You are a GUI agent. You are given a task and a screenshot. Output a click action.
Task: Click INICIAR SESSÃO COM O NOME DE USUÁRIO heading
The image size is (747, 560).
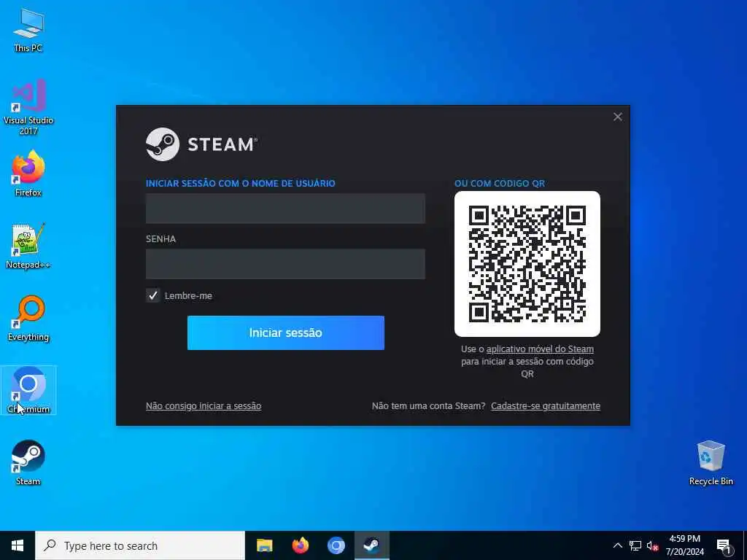click(241, 183)
